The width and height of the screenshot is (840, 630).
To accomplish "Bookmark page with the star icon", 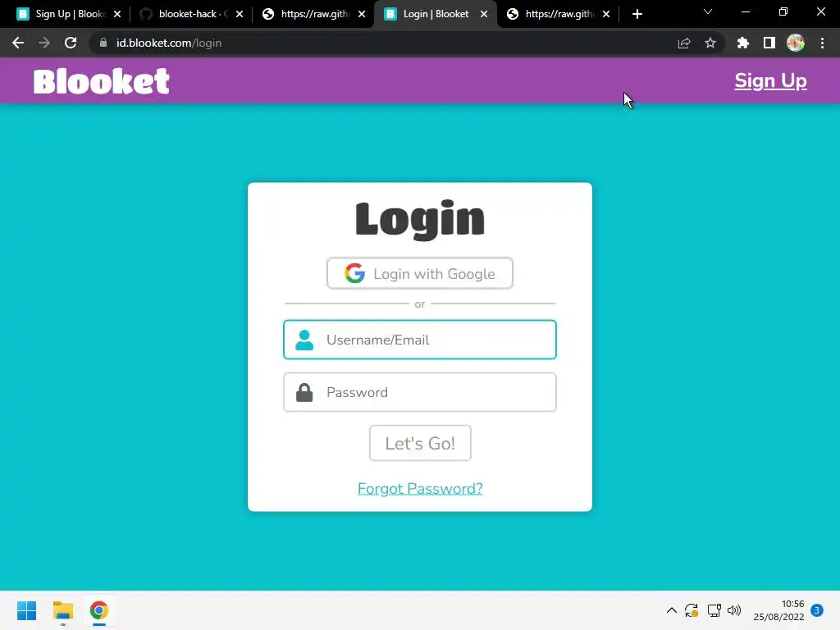I will coord(710,43).
